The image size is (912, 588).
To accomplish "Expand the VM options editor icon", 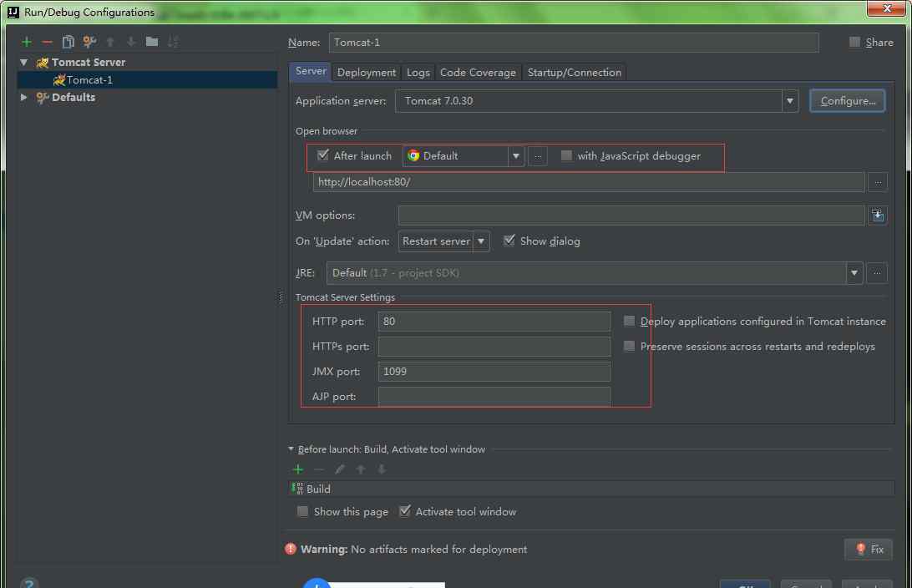I will (x=878, y=215).
